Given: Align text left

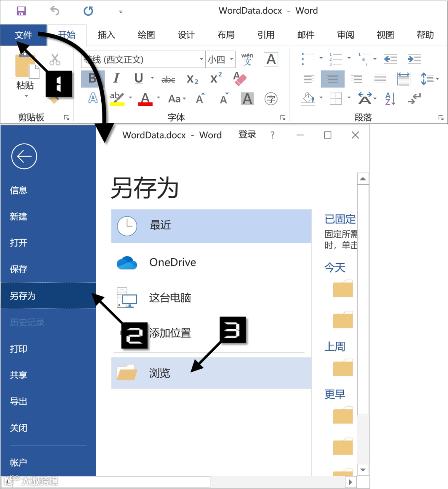Looking at the screenshot, I should [309, 78].
